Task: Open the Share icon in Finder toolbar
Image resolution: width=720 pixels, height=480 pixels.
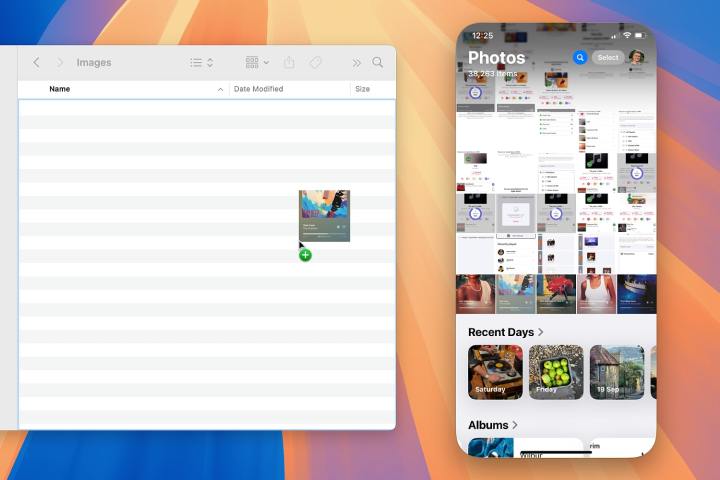Action: (289, 62)
